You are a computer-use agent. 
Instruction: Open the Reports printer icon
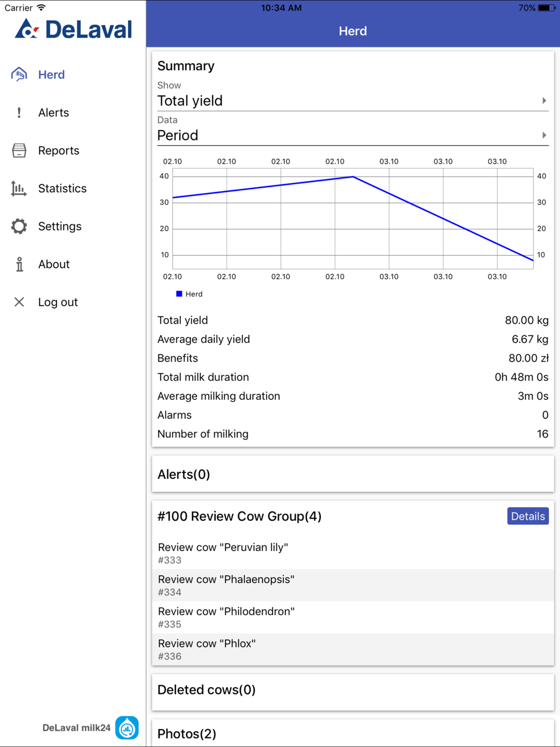coord(19,151)
